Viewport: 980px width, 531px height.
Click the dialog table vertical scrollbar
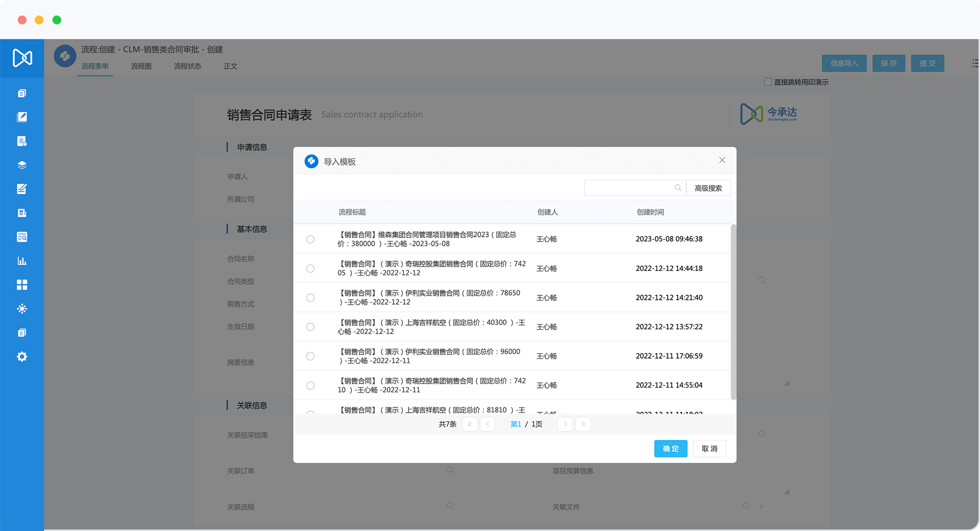(733, 312)
